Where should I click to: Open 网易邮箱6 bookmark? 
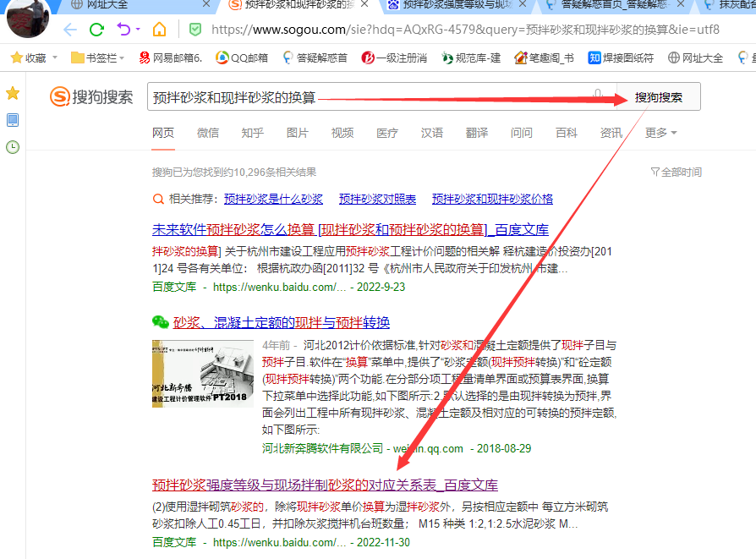[170, 58]
